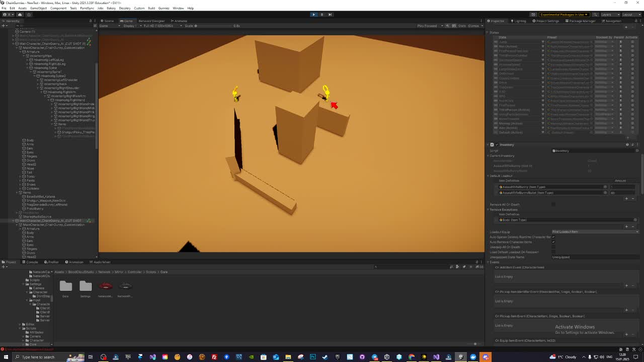
Task: Add an item to Default Loadout list
Action: pyautogui.click(x=626, y=199)
